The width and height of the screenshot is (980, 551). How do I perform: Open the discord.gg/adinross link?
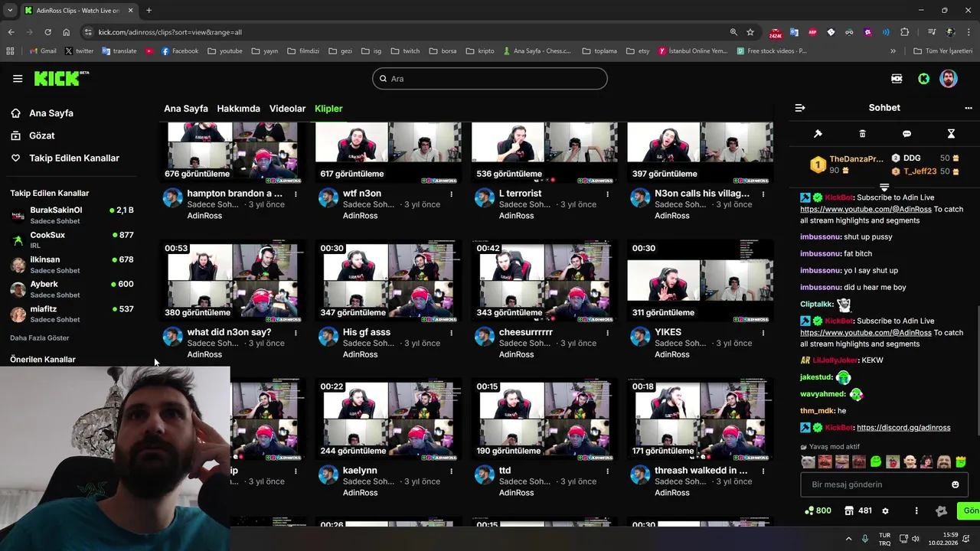tap(903, 428)
